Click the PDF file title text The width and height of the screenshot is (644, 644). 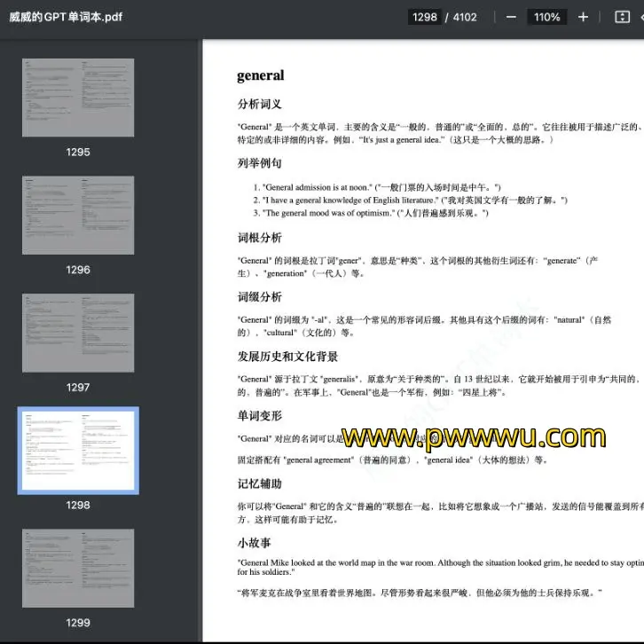click(x=66, y=17)
